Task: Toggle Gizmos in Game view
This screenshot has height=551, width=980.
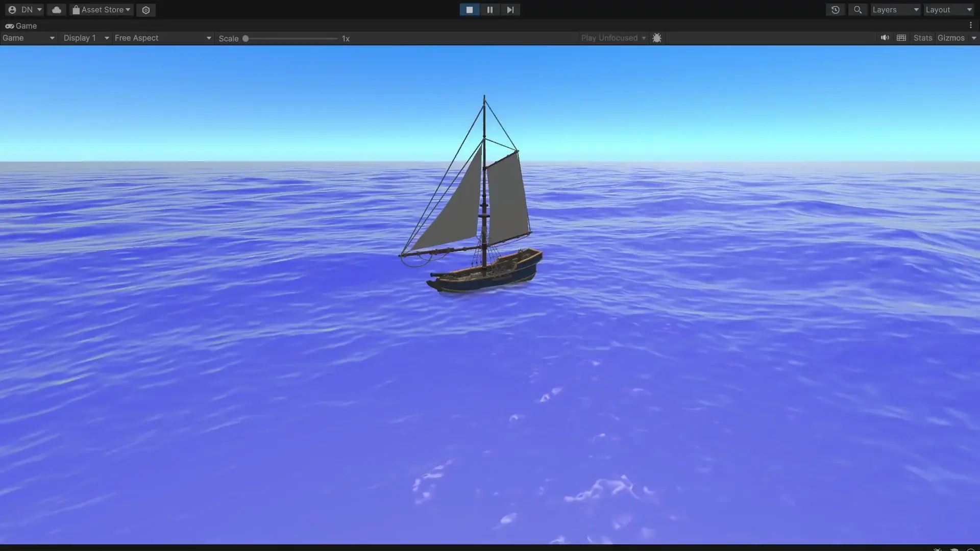Action: [x=951, y=38]
